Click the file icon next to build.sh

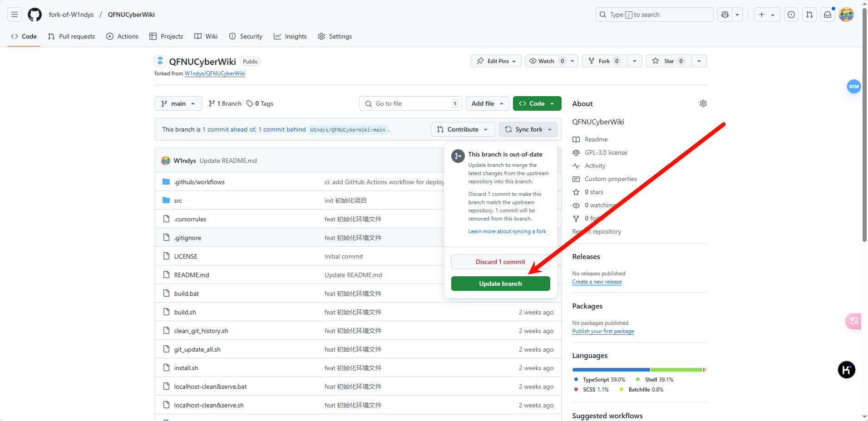(x=166, y=312)
